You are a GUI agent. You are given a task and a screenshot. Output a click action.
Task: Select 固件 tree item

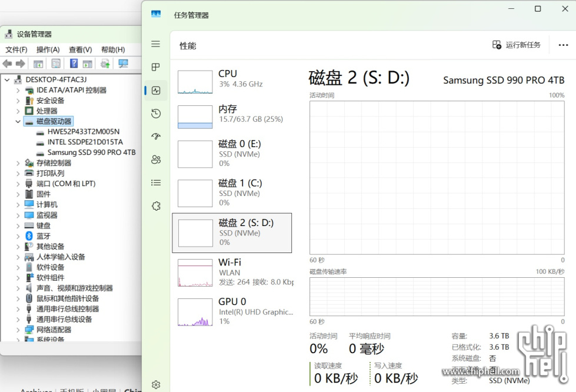(44, 194)
